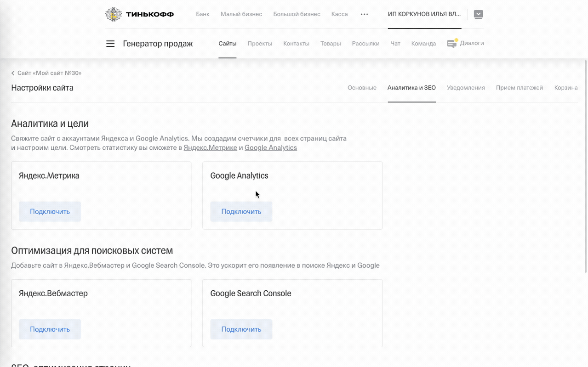588x367 pixels.
Task: Switch to the Команда tab
Action: click(x=424, y=44)
